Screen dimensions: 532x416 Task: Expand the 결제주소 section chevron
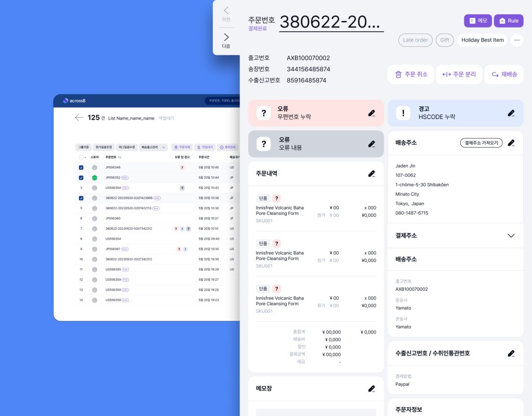click(x=511, y=236)
